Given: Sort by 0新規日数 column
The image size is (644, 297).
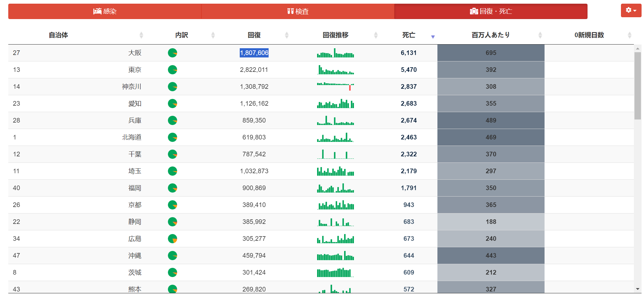Looking at the screenshot, I should [589, 35].
